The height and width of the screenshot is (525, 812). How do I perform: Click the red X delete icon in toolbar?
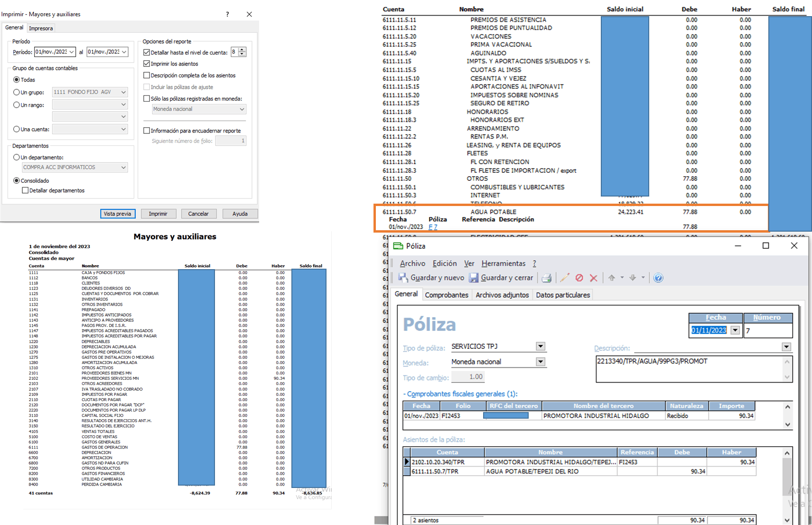(593, 278)
